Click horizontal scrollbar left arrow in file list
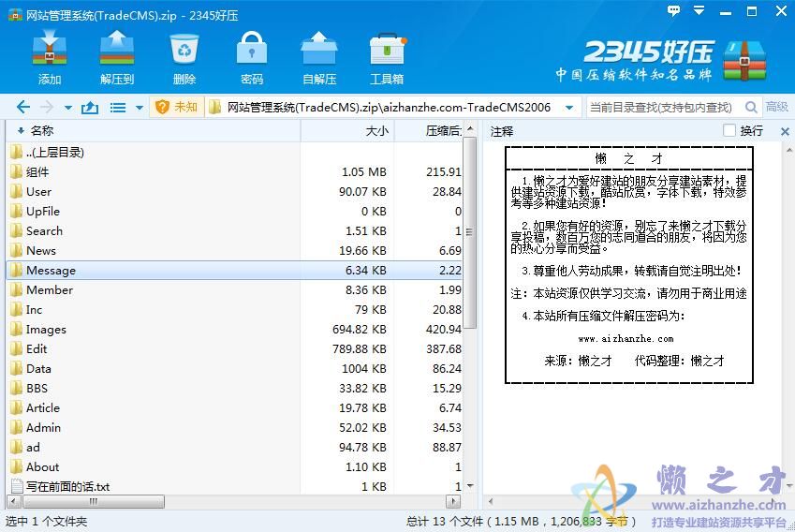This screenshot has width=795, height=532. pyautogui.click(x=12, y=502)
